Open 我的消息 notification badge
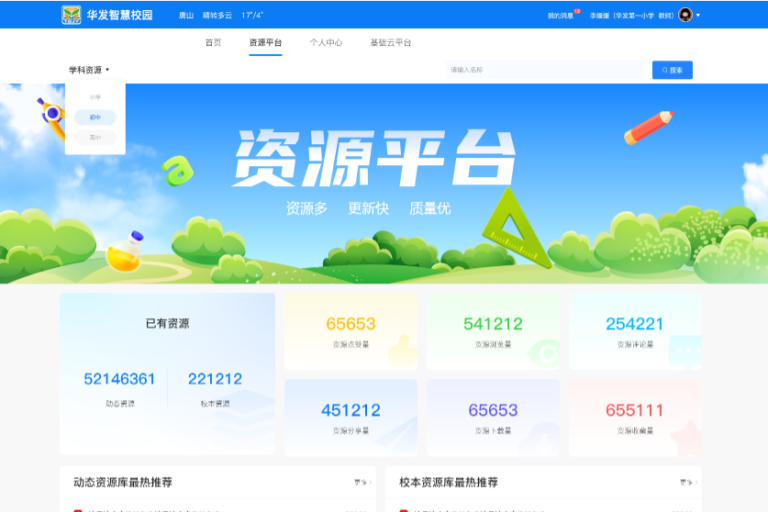The image size is (768, 512). pos(563,15)
